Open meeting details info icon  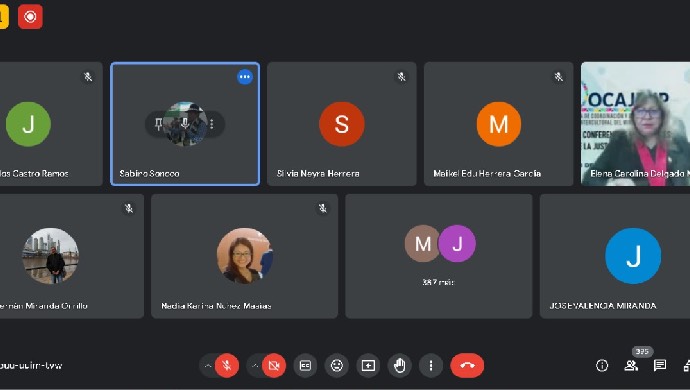[602, 365]
